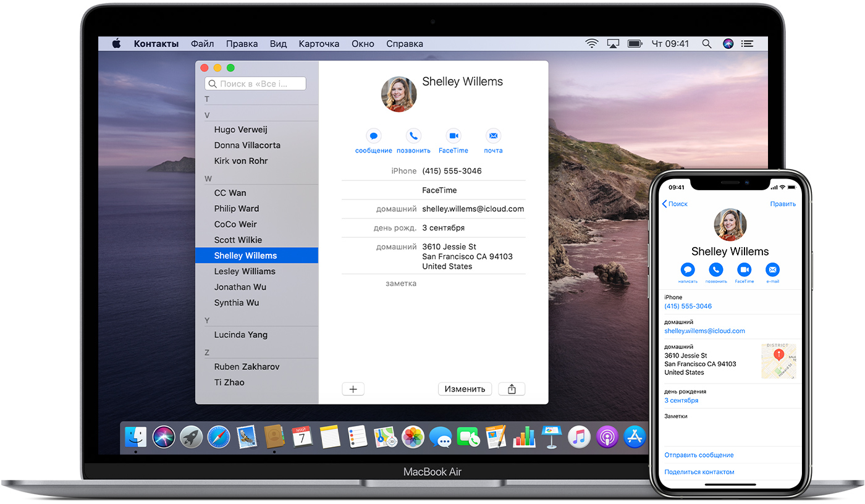
Task: Tap Отправить сообщение link on iPhone
Action: [x=699, y=455]
